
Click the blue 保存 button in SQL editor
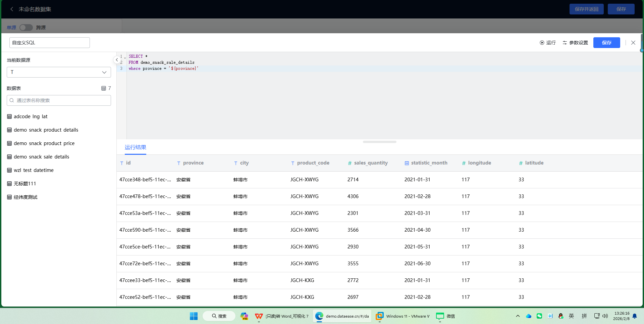606,43
